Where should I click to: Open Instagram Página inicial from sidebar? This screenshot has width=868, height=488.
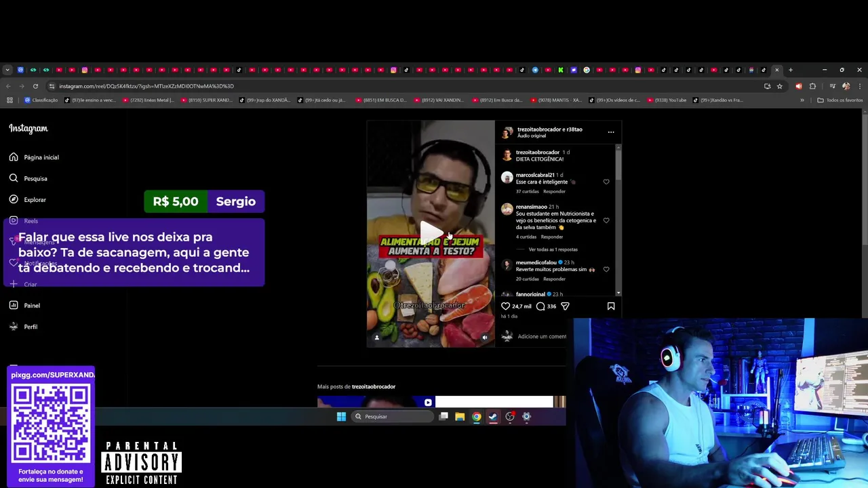click(34, 157)
